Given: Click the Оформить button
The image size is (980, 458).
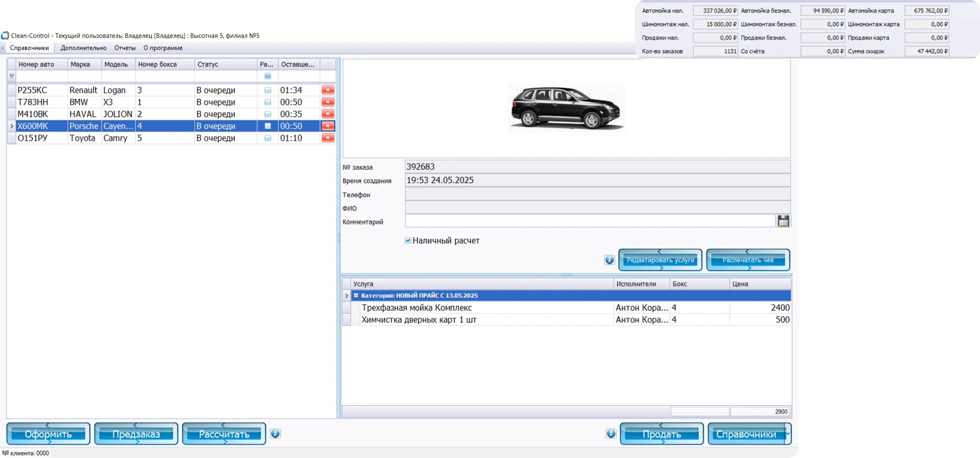Looking at the screenshot, I should [48, 434].
